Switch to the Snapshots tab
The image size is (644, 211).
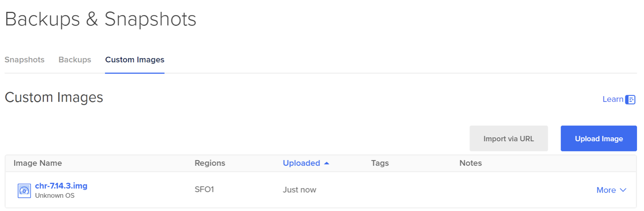click(x=24, y=60)
